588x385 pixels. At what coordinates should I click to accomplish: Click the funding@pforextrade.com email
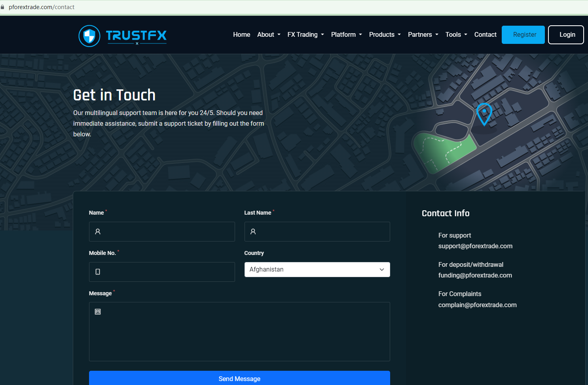click(x=475, y=276)
